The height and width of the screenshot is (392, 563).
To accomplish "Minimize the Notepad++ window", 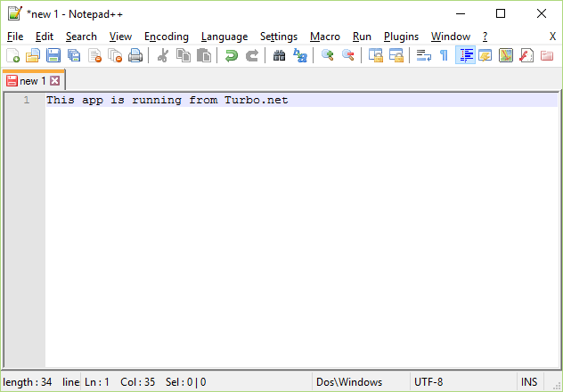I will (461, 13).
